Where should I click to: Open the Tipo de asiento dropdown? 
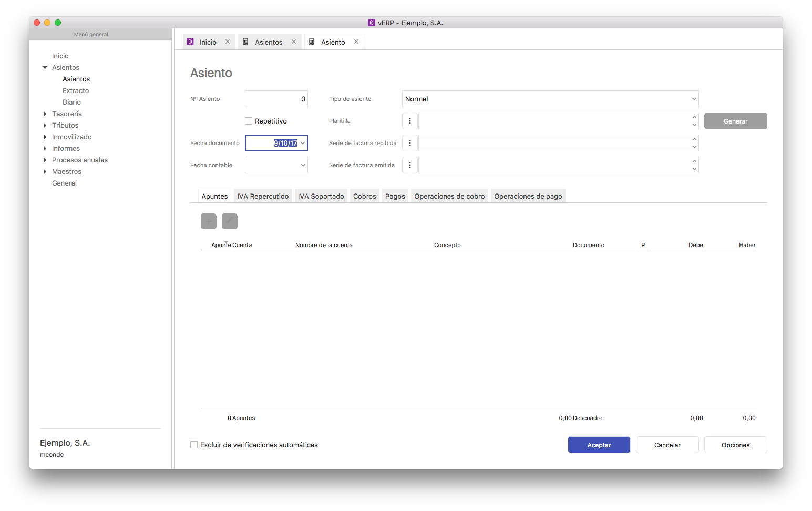point(550,99)
